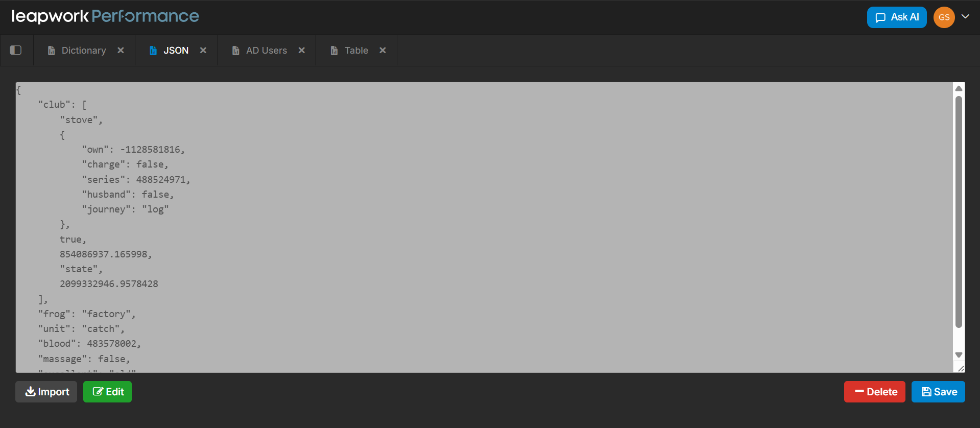Image resolution: width=980 pixels, height=428 pixels.
Task: Click the GS user avatar
Action: [944, 17]
